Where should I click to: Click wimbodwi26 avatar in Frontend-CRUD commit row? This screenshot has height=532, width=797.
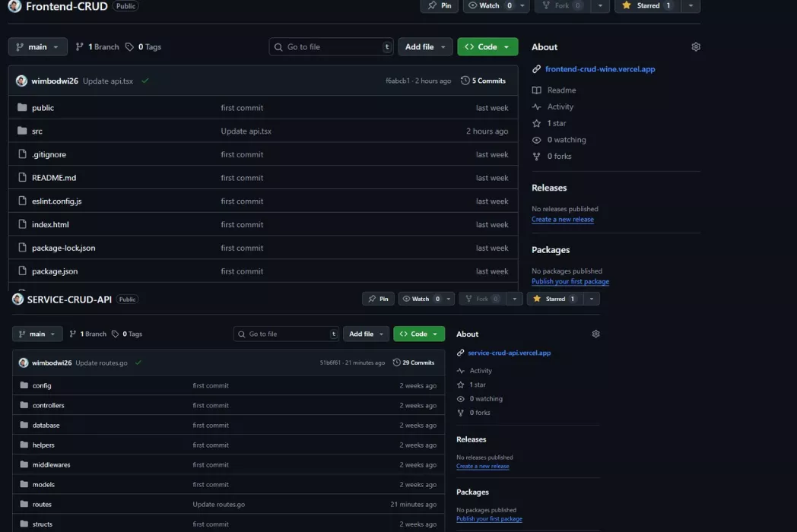[21, 81]
